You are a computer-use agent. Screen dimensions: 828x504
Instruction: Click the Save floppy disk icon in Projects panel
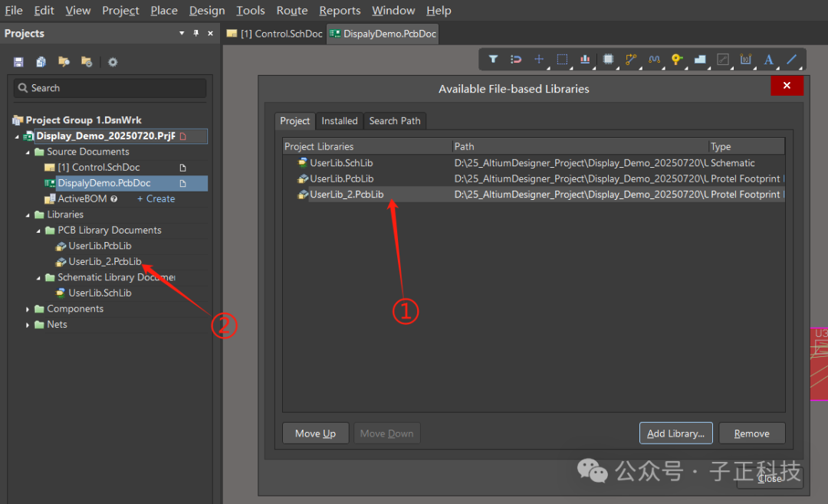point(18,62)
